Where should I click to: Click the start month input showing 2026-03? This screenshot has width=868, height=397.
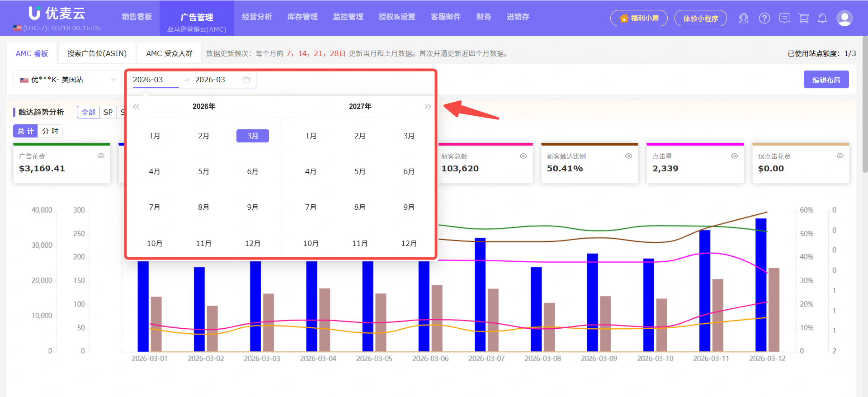pyautogui.click(x=153, y=80)
